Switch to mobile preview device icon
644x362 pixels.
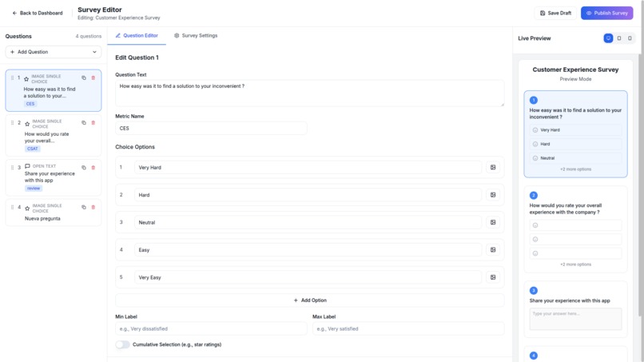tap(630, 38)
